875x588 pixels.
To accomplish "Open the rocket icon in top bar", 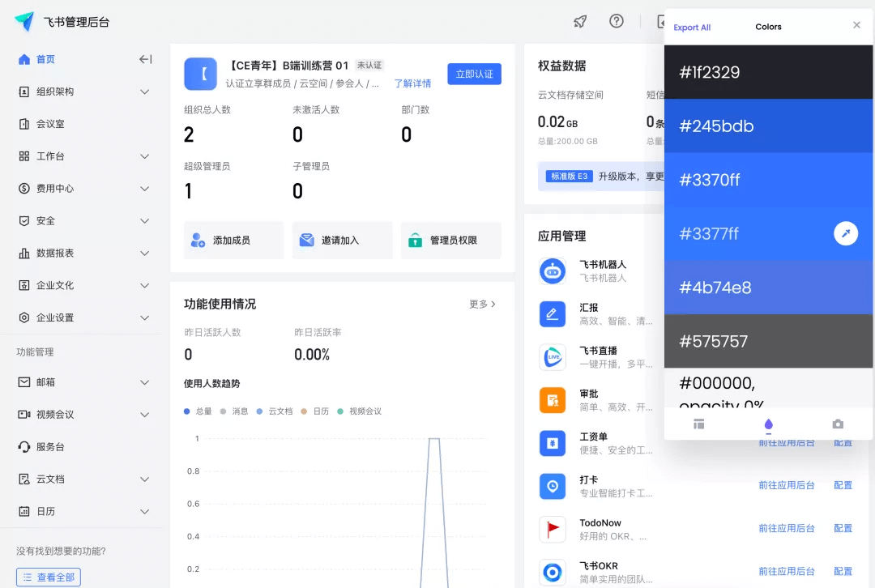I will tap(580, 22).
